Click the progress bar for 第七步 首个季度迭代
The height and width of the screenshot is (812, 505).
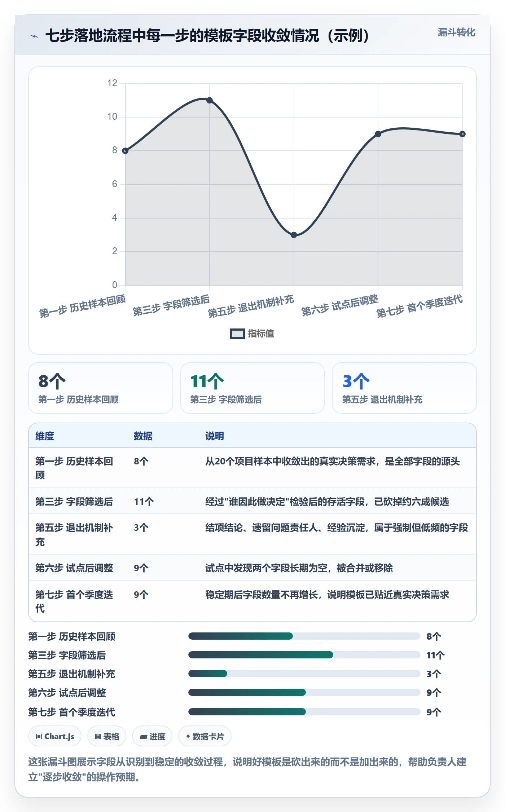304,712
